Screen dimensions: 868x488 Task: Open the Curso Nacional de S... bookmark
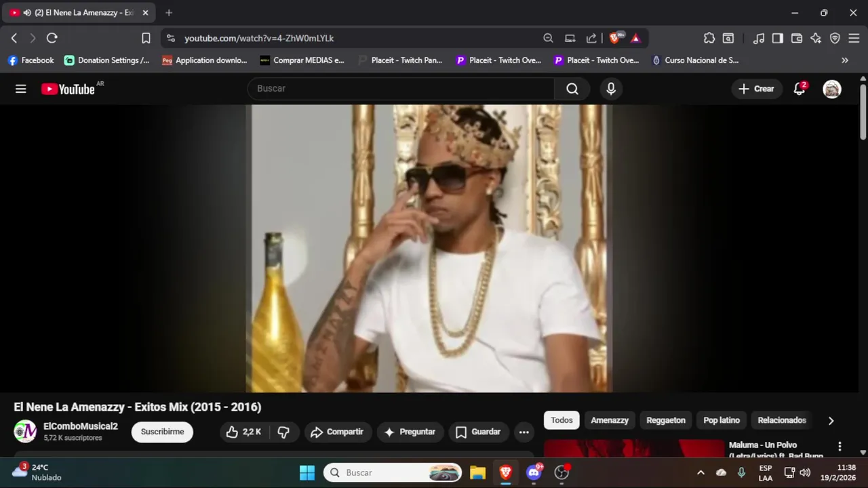(x=695, y=60)
